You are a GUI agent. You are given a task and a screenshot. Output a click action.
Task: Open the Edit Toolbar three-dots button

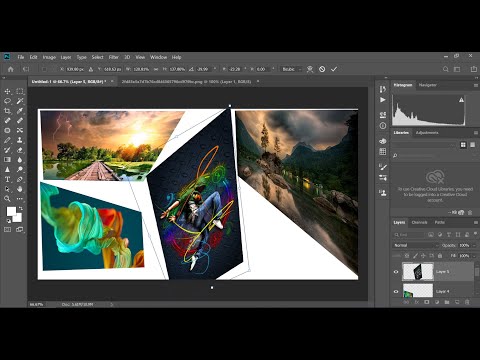[x=20, y=199]
